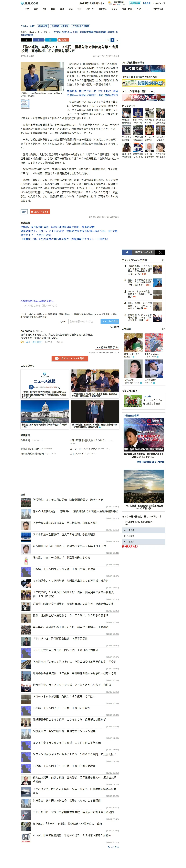
Task: Share article on Hatena Bookmark B!
Action: (51, 40)
